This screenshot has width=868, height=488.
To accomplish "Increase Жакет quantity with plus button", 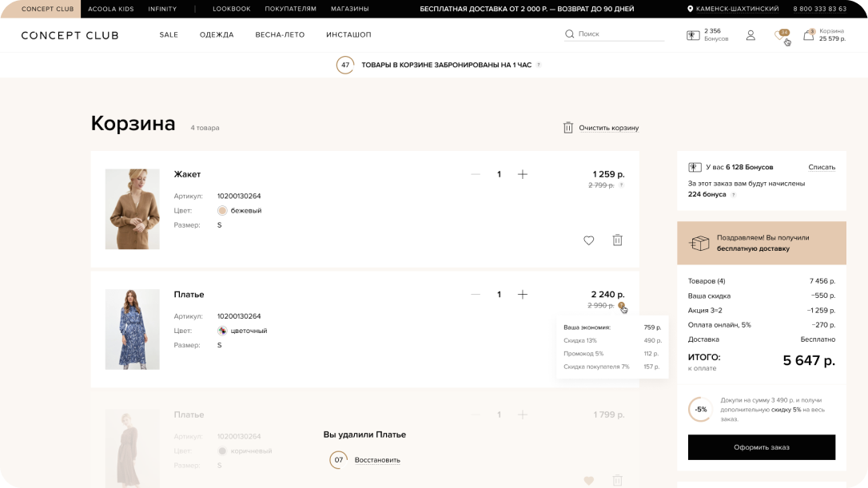I will (523, 174).
